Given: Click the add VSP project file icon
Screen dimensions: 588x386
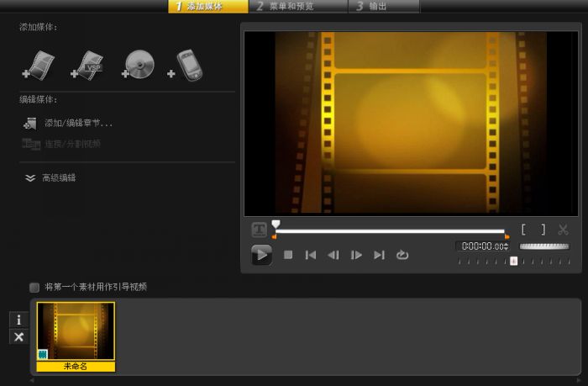Looking at the screenshot, I should pos(88,63).
